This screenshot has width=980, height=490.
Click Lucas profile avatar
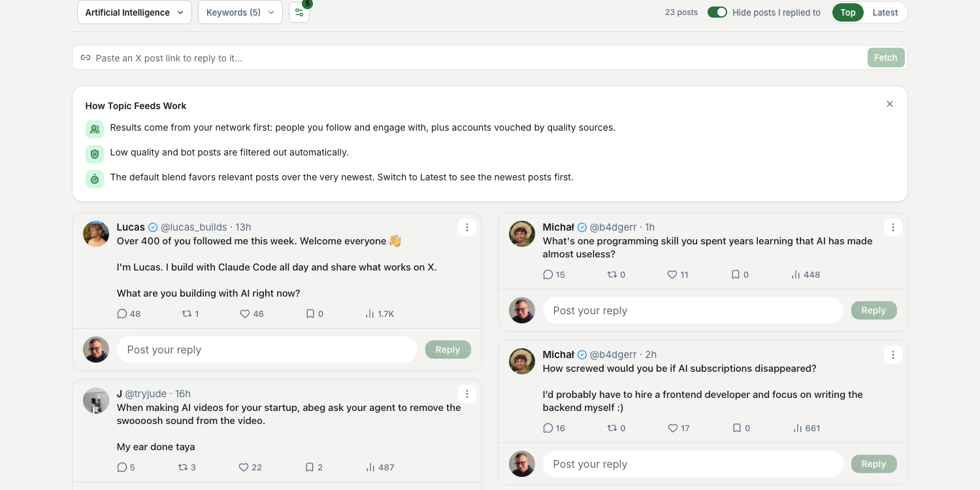(96, 234)
